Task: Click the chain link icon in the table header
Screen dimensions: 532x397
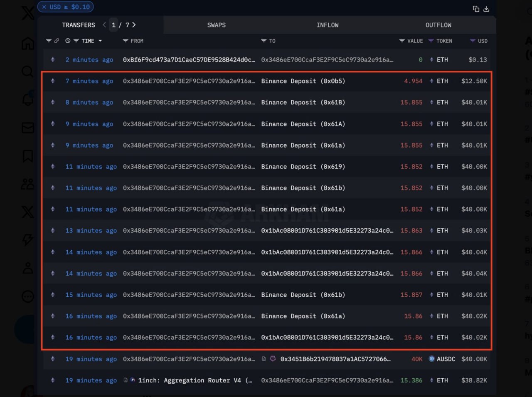Action: click(x=57, y=41)
